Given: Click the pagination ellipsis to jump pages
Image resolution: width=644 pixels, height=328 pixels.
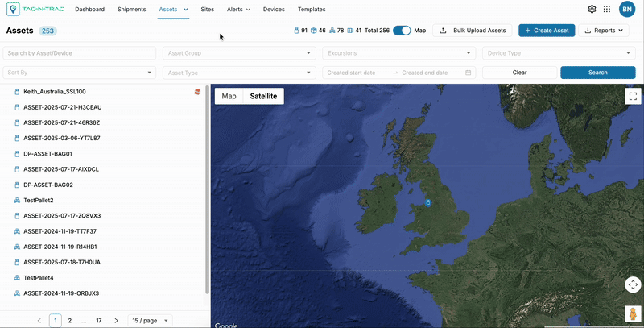Looking at the screenshot, I should 84,321.
